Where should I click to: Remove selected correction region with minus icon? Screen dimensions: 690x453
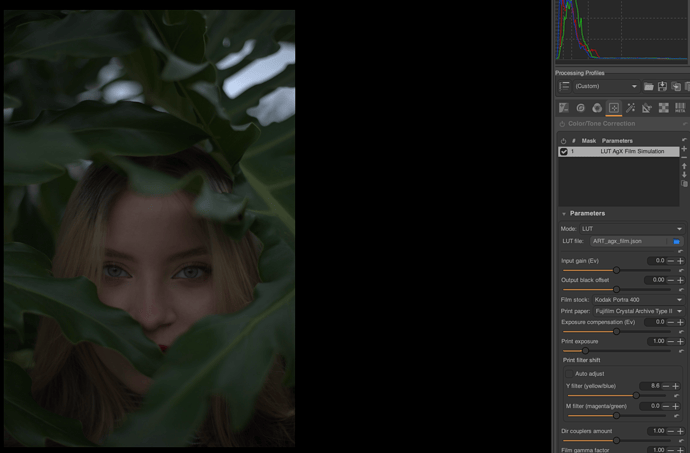coord(684,157)
